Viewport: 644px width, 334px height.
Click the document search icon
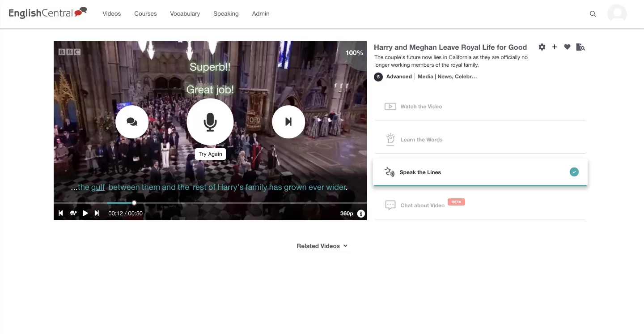[580, 47]
